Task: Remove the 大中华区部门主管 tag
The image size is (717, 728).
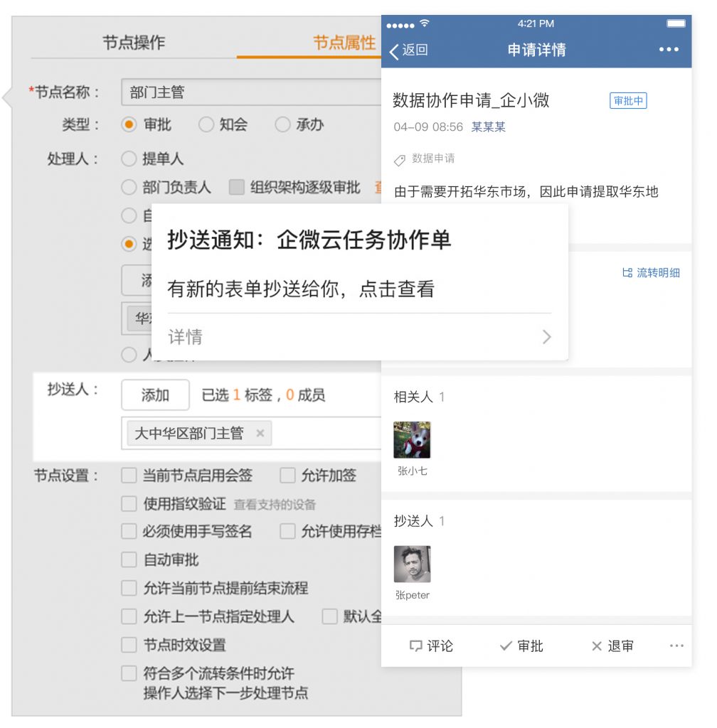Action: pyautogui.click(x=260, y=433)
